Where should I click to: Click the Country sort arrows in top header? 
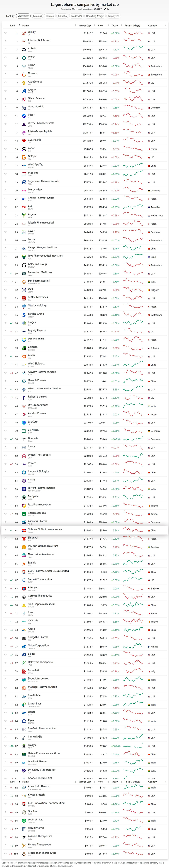[165, 25]
